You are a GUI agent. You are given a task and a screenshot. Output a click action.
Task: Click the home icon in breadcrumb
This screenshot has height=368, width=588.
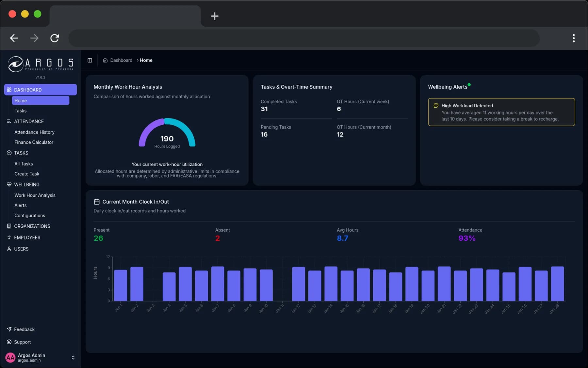pos(105,60)
